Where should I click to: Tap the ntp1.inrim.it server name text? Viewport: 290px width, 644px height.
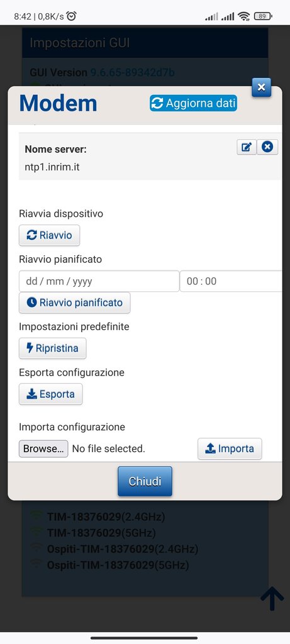click(x=52, y=167)
